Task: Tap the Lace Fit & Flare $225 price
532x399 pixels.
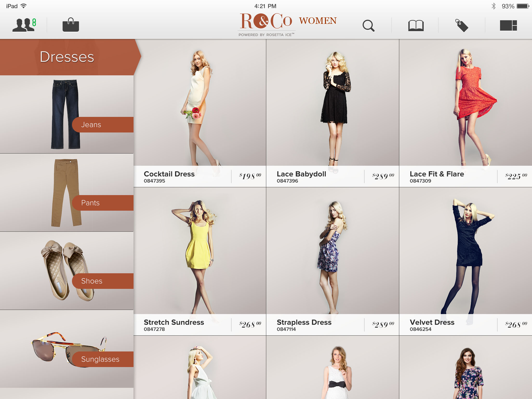Action: pyautogui.click(x=515, y=176)
